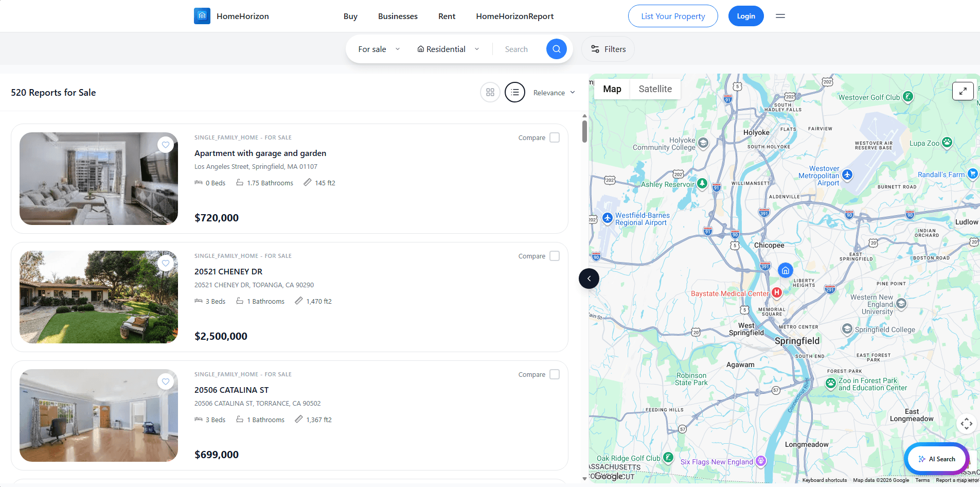Open the Buy menu
Viewport: 980px width, 487px height.
click(x=350, y=16)
